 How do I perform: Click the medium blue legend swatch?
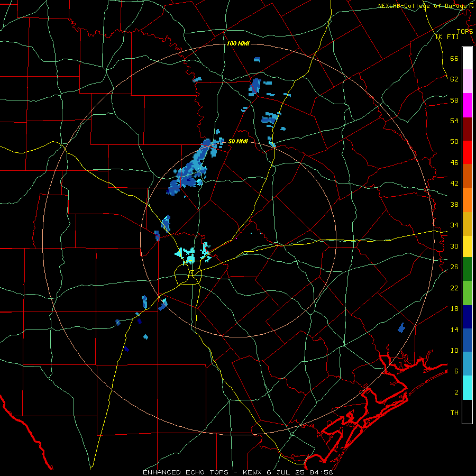point(467,340)
